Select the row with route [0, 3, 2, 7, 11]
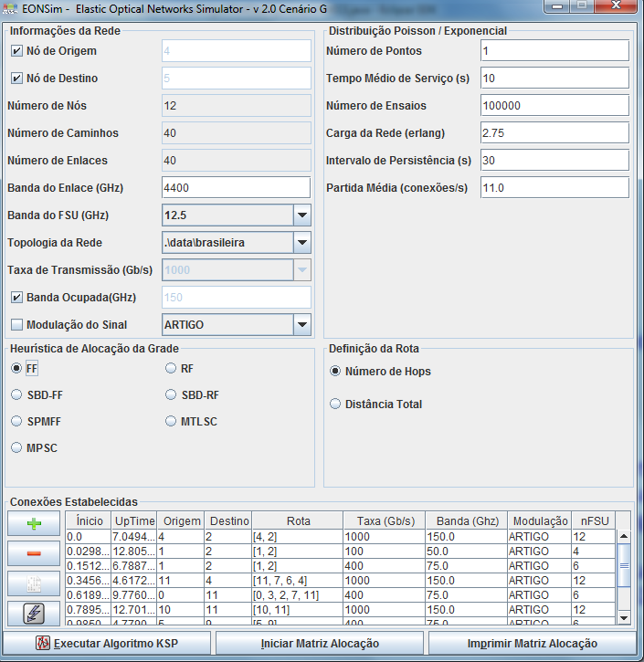Screen dimensions: 644x662 341,595
